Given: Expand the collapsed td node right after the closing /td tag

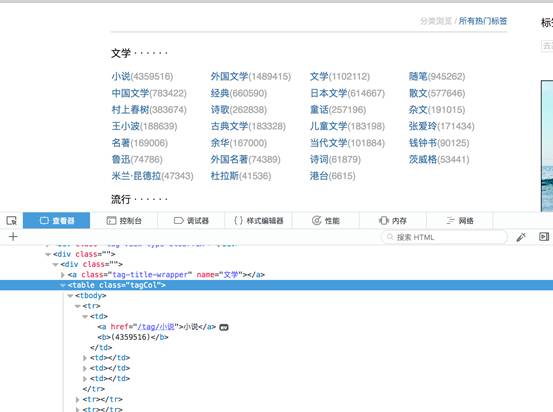Looking at the screenshot, I should click(x=85, y=358).
